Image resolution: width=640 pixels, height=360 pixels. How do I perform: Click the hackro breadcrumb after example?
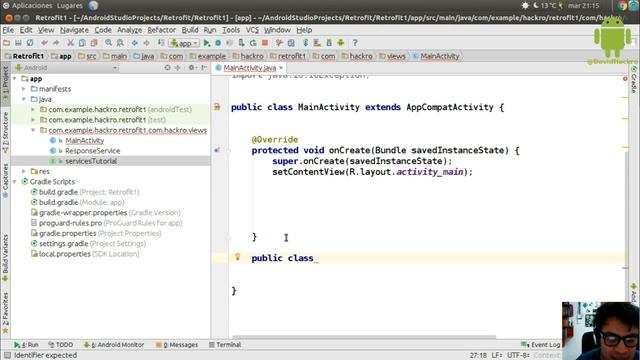(x=248, y=56)
